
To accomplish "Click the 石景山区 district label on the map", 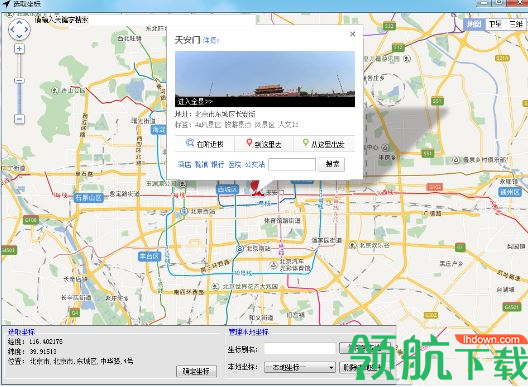I will pyautogui.click(x=89, y=197).
